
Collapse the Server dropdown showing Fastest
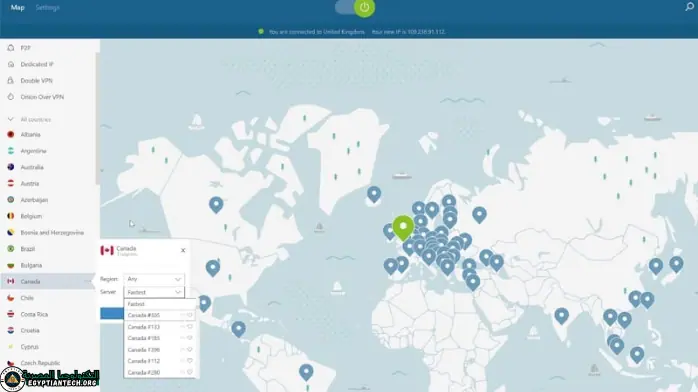click(x=154, y=292)
